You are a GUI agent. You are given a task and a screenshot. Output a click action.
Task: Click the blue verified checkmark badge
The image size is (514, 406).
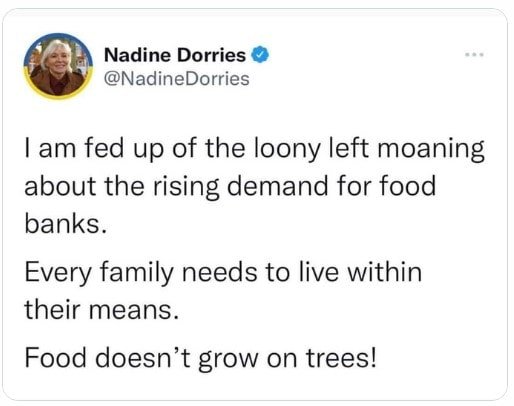point(260,55)
